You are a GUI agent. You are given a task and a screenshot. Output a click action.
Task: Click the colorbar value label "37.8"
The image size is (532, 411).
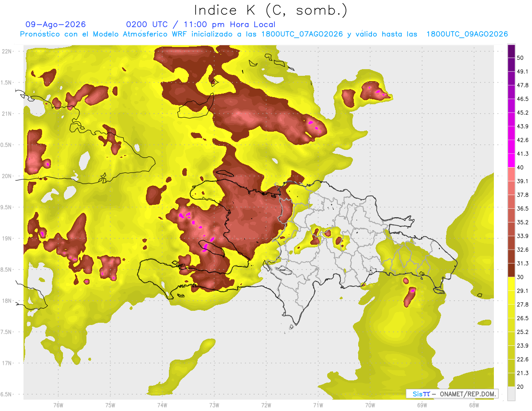point(522,195)
